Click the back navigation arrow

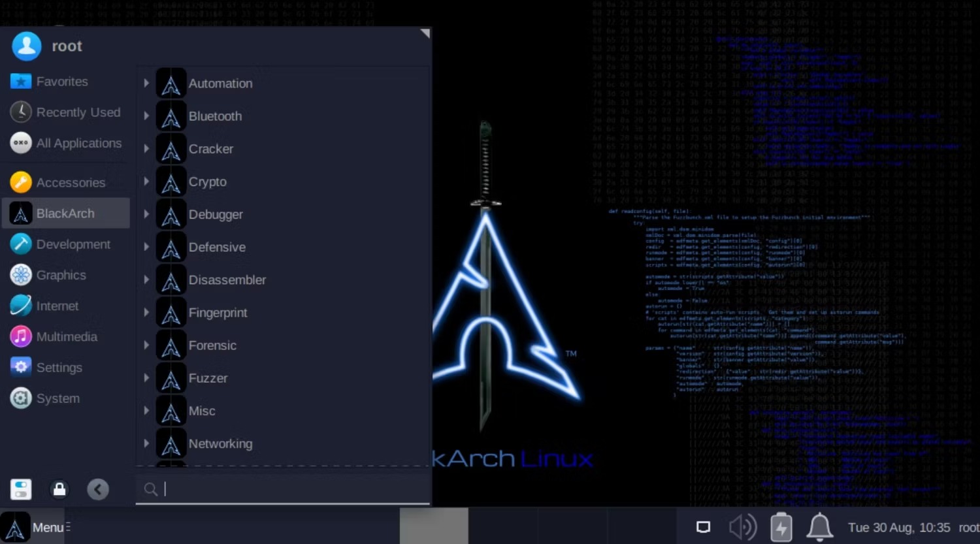pyautogui.click(x=98, y=488)
